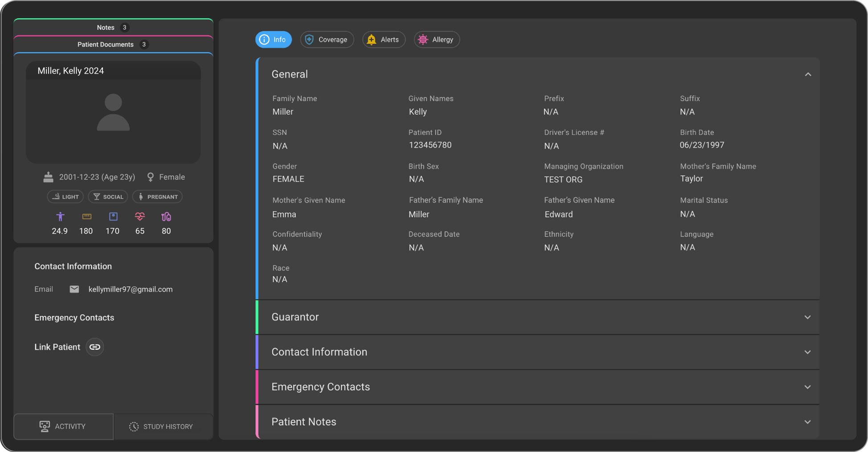Toggle the LIGHT smoking status badge
This screenshot has width=868, height=452.
pos(65,196)
